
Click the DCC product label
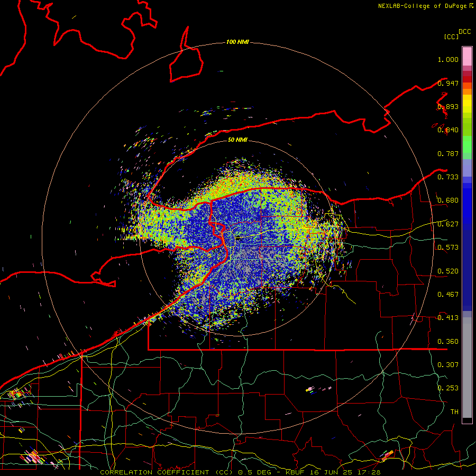(x=464, y=32)
